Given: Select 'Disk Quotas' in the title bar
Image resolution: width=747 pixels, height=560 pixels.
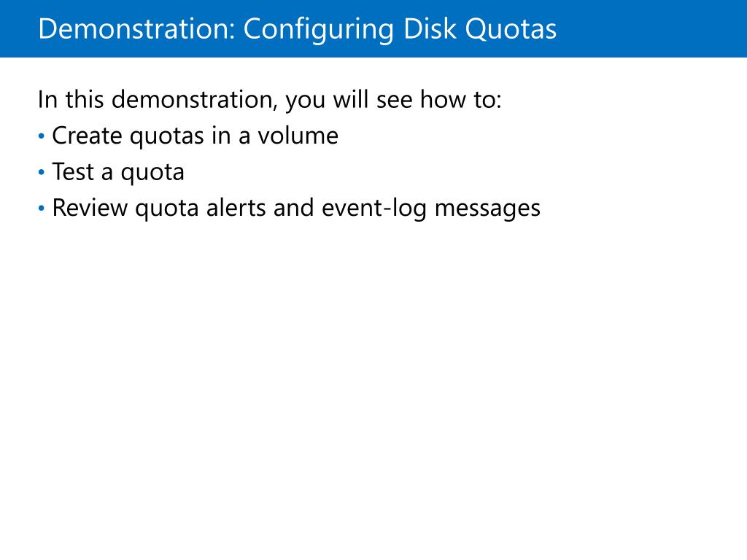Looking at the screenshot, I should pyautogui.click(x=480, y=29).
